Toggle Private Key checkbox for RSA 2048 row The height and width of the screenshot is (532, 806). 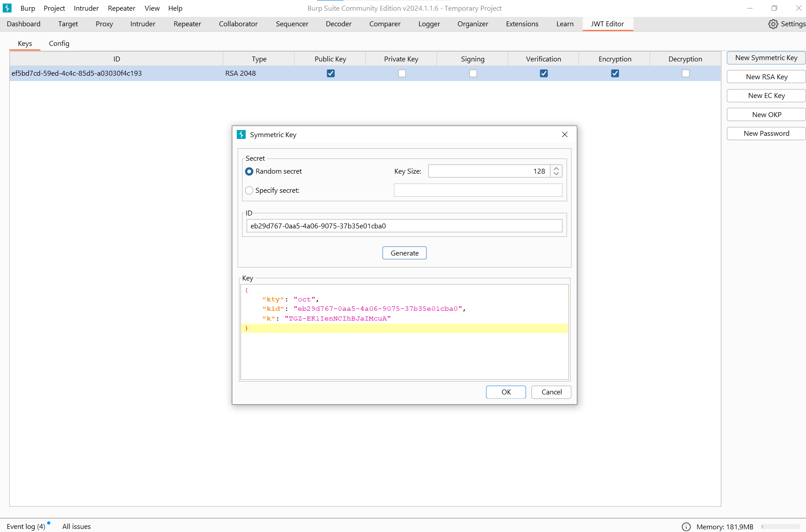tap(402, 73)
